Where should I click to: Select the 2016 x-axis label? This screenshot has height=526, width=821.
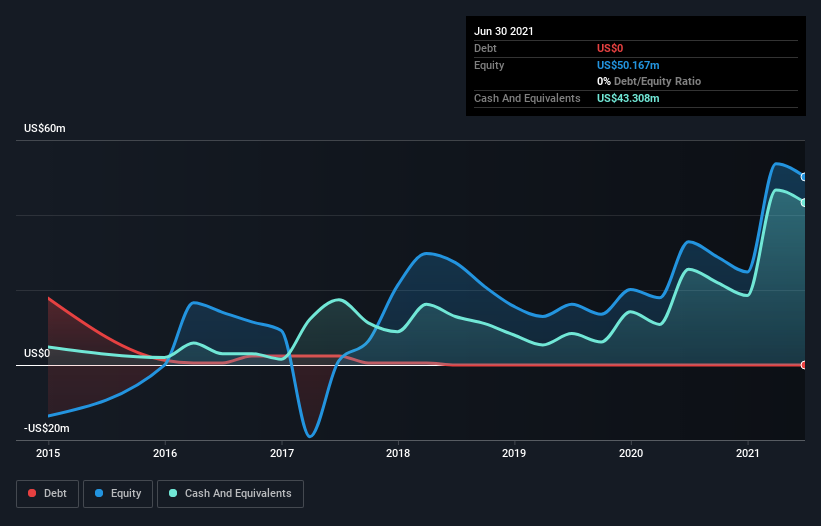[165, 454]
